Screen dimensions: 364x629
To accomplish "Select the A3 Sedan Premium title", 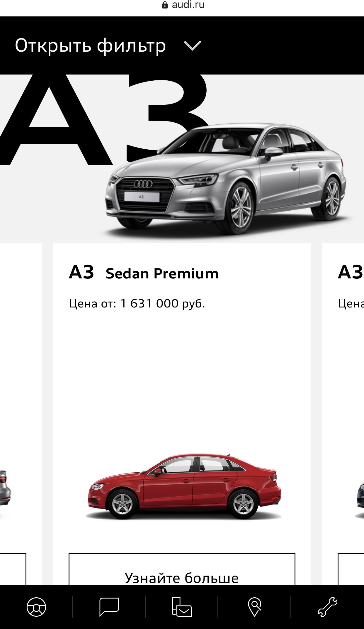I will tap(144, 273).
